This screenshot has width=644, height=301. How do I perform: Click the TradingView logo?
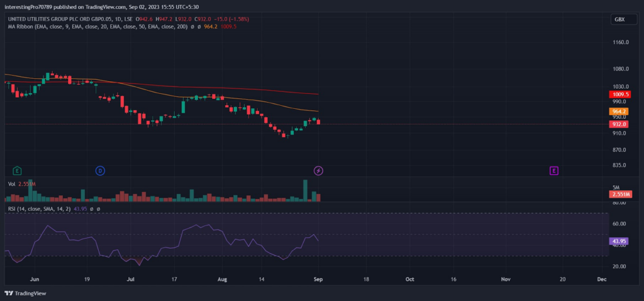point(25,293)
